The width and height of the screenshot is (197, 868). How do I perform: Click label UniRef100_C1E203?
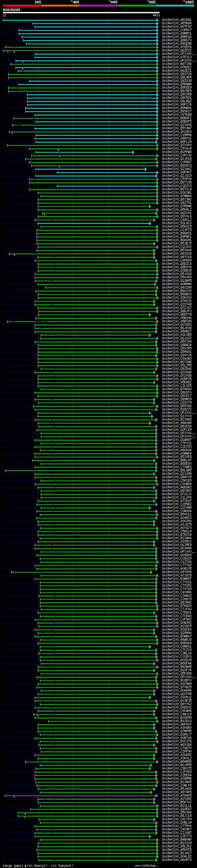click(177, 186)
